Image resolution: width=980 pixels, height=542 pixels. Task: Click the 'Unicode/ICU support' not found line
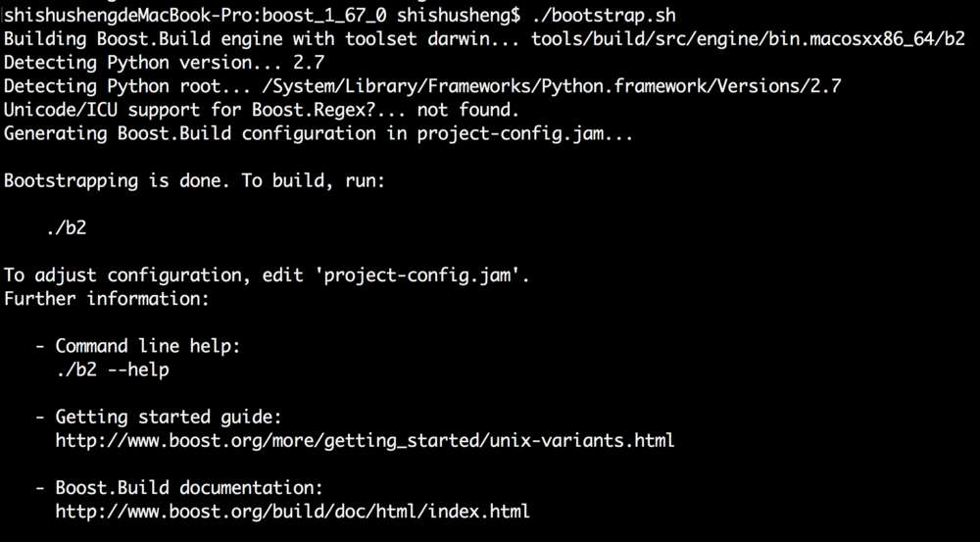(262, 110)
